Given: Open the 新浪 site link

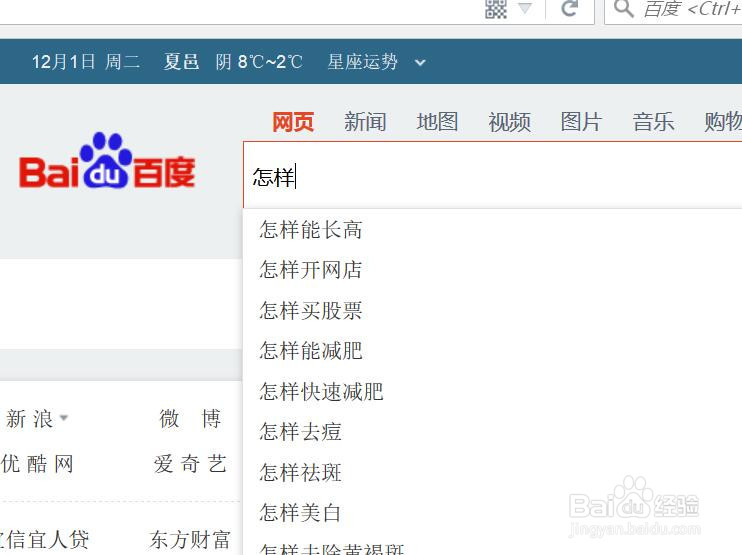Looking at the screenshot, I should pyautogui.click(x=29, y=419).
